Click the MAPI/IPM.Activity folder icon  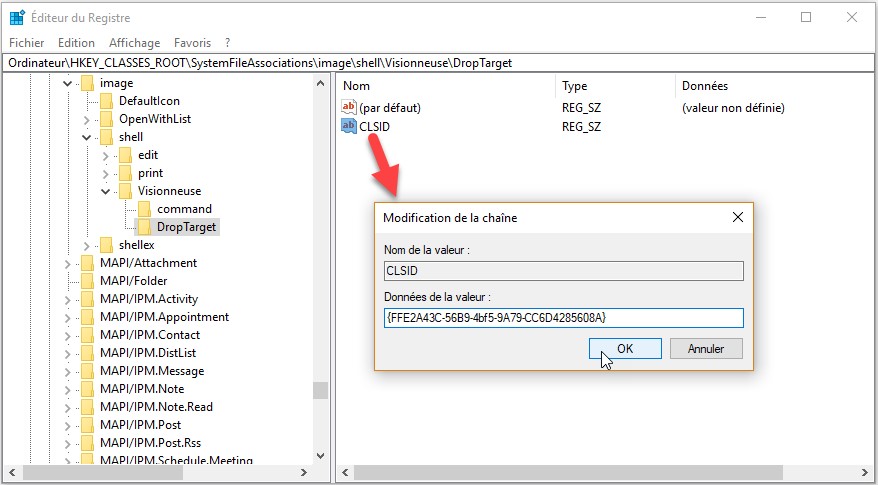tap(87, 299)
